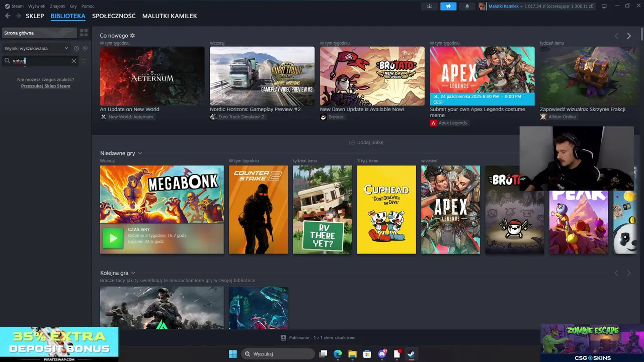Select the BIBLIOTEKA tab
The image size is (644, 362).
(68, 16)
